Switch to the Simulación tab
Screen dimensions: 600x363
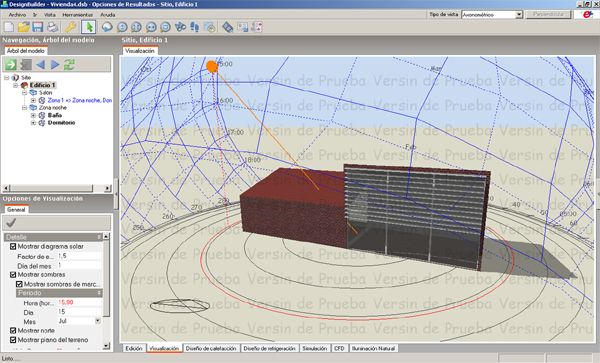tap(315, 348)
